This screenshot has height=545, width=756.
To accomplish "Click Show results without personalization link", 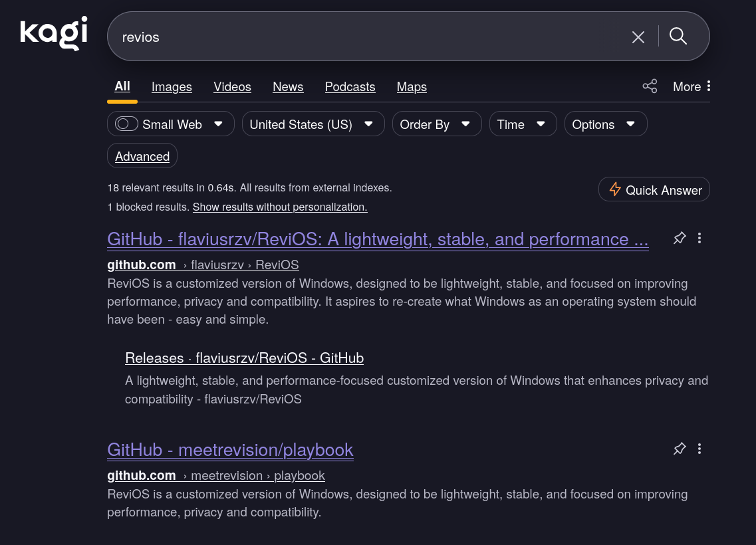I will click(x=280, y=207).
